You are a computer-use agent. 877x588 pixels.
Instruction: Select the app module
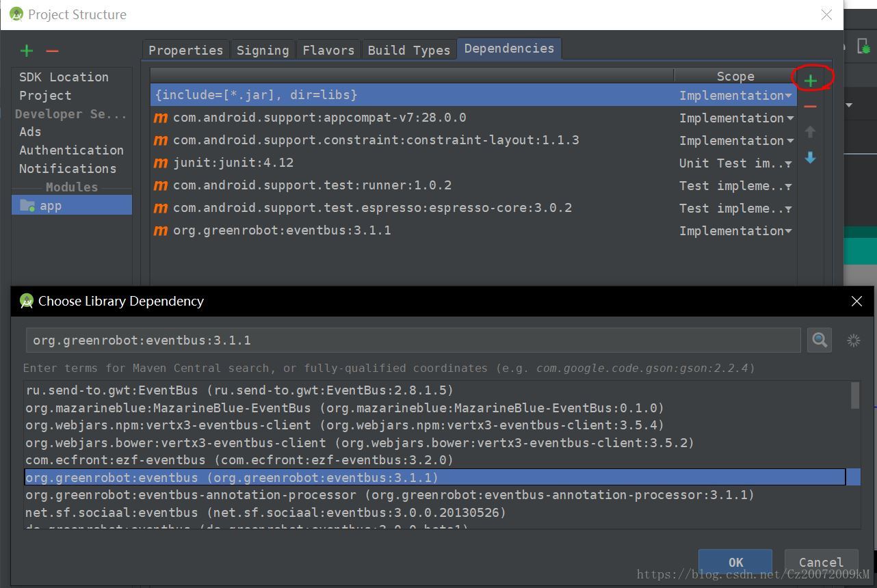[x=72, y=205]
